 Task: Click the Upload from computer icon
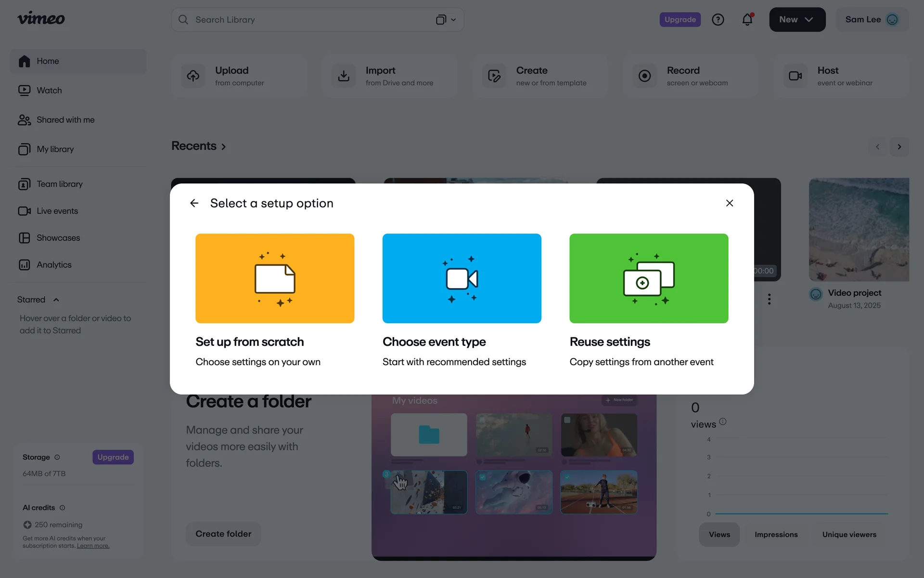pyautogui.click(x=193, y=76)
